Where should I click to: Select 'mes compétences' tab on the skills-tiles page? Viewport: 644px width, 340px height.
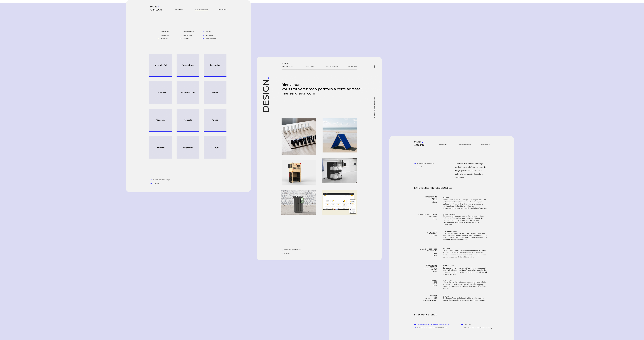(x=201, y=10)
